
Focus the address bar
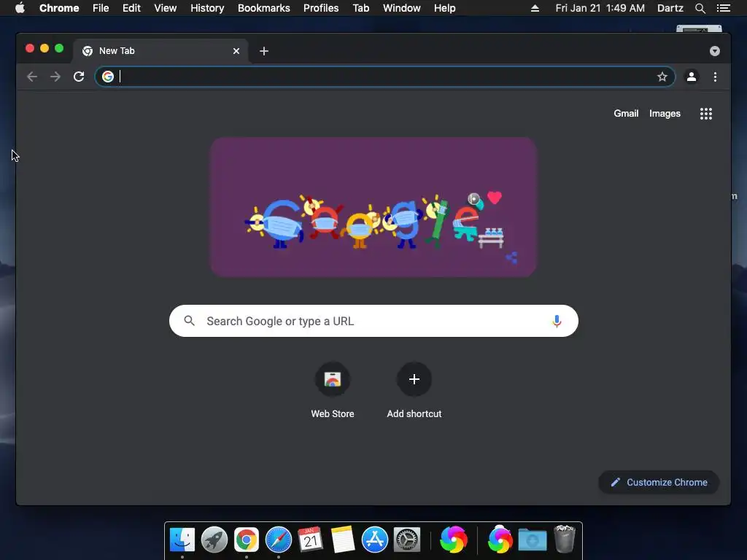pos(385,77)
